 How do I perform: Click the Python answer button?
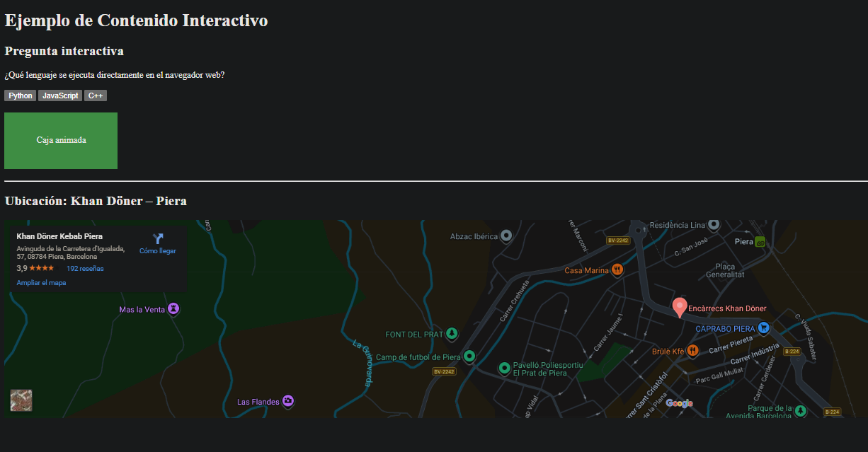pyautogui.click(x=20, y=95)
